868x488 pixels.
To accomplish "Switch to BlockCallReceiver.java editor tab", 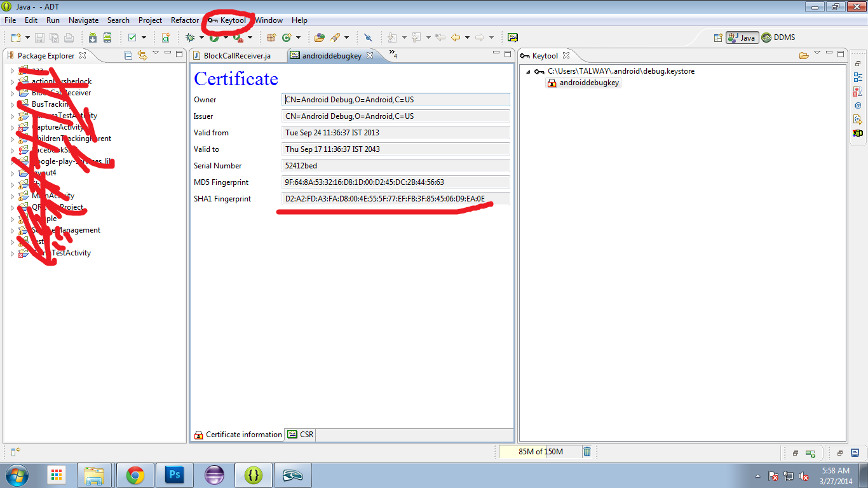I will (x=238, y=56).
